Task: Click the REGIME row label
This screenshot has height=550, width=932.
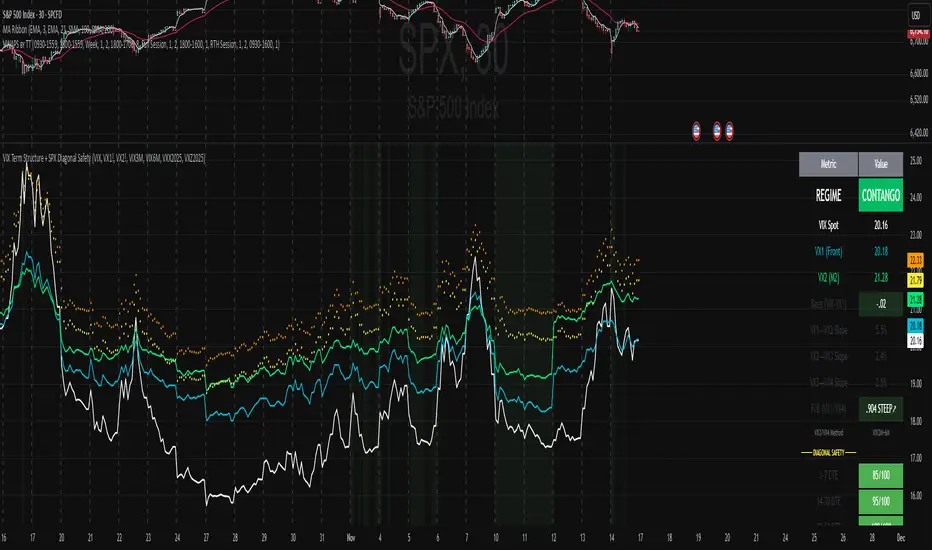Action: [828, 196]
